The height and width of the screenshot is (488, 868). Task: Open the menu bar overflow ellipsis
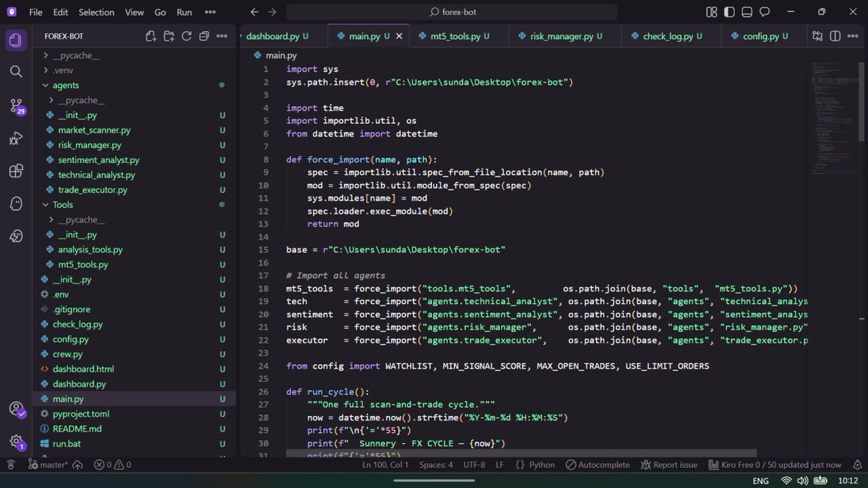click(210, 12)
